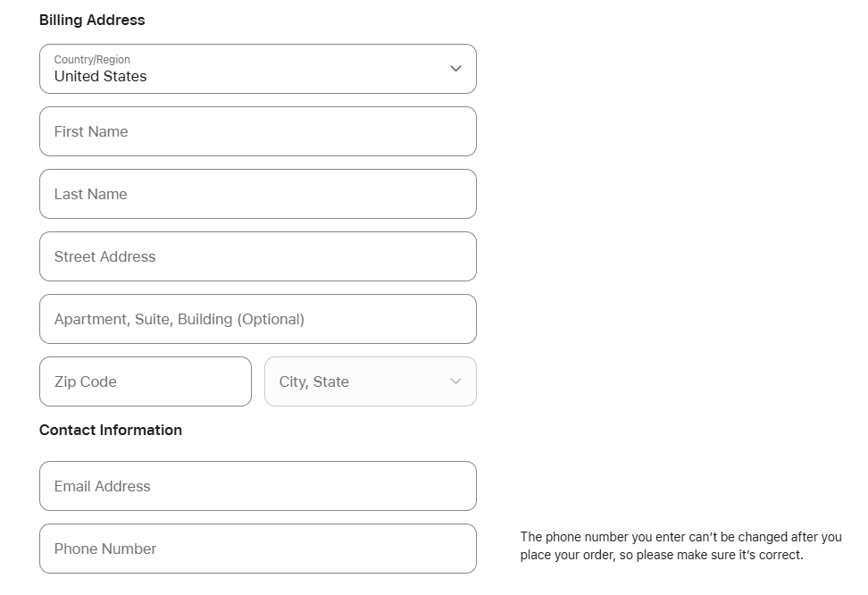Select the United States country value
This screenshot has height=595, width=868.
[x=100, y=77]
